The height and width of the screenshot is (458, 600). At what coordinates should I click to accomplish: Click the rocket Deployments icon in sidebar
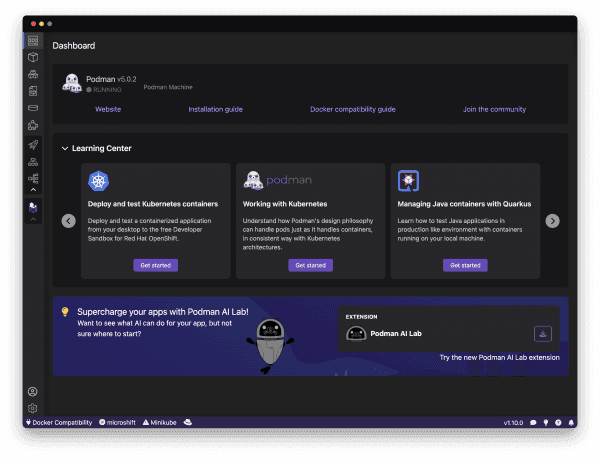click(x=33, y=145)
